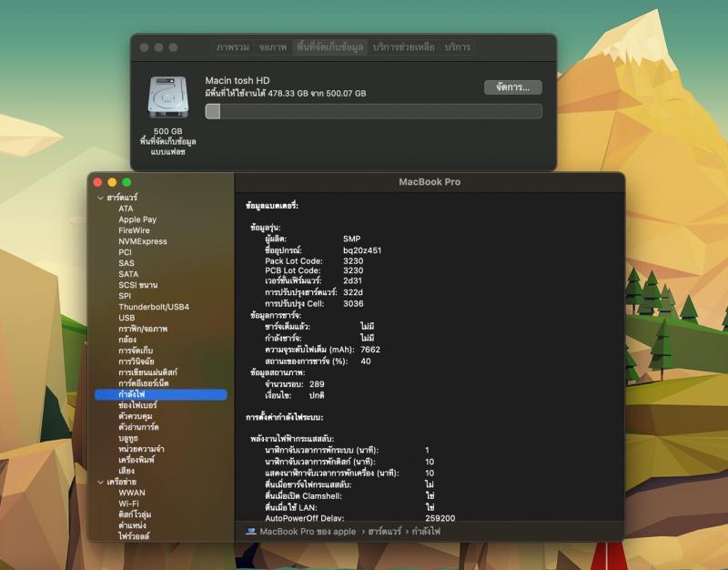
Task: Click the device name value bq20z451
Action: (362, 250)
